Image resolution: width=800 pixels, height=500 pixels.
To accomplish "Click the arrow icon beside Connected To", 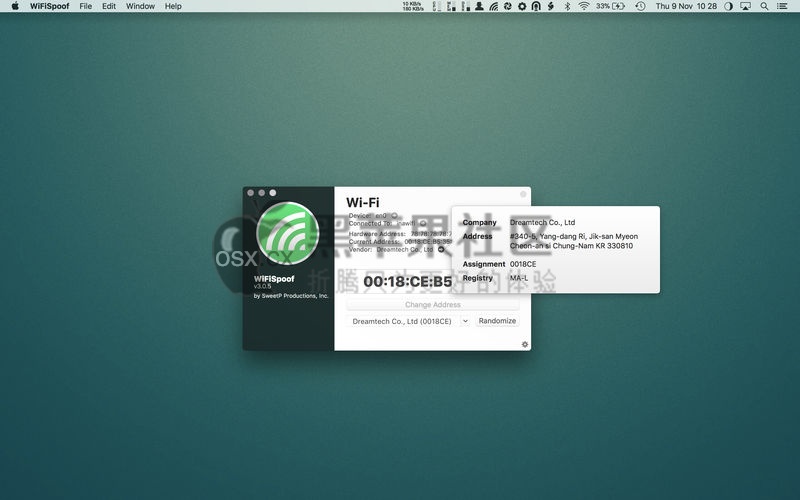I will 423,223.
